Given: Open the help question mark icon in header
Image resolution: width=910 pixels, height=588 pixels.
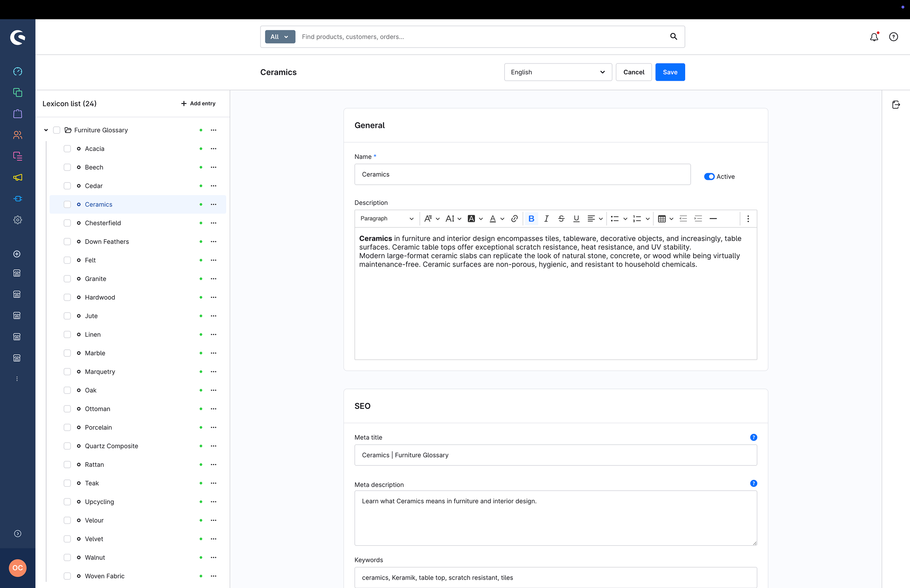Looking at the screenshot, I should pyautogui.click(x=894, y=37).
